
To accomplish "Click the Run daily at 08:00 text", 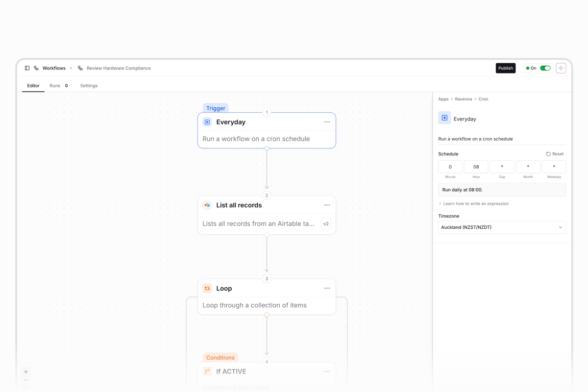I will 463,190.
